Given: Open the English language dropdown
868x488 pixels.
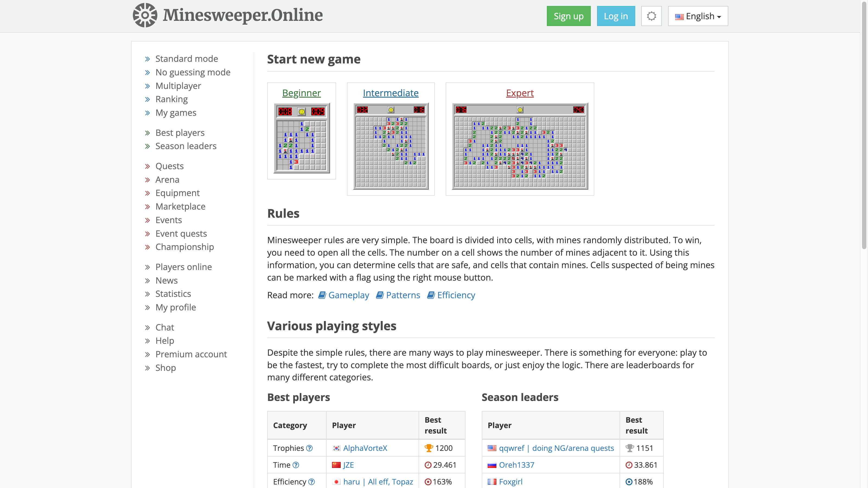Looking at the screenshot, I should click(x=698, y=16).
